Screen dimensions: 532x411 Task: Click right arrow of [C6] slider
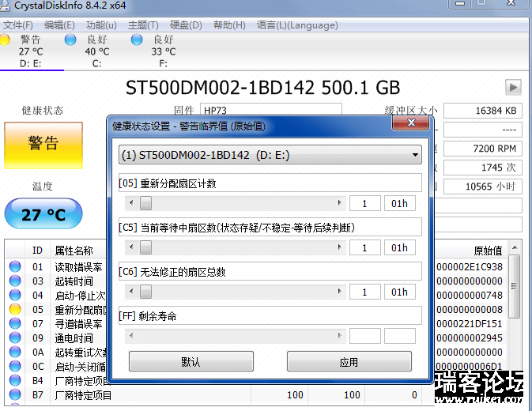pos(339,292)
